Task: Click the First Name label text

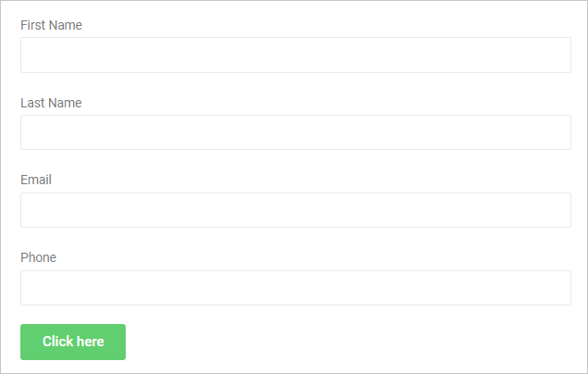Action: (x=52, y=25)
